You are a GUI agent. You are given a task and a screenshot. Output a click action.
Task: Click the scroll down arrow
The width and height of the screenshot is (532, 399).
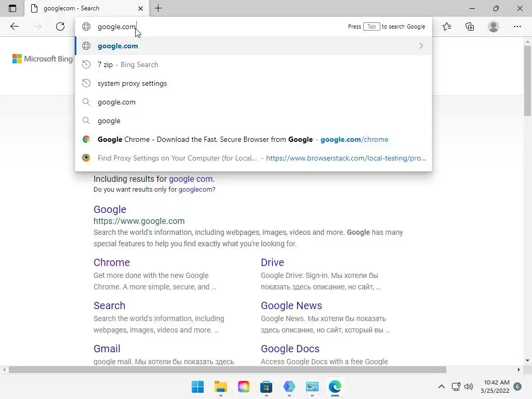(x=527, y=361)
